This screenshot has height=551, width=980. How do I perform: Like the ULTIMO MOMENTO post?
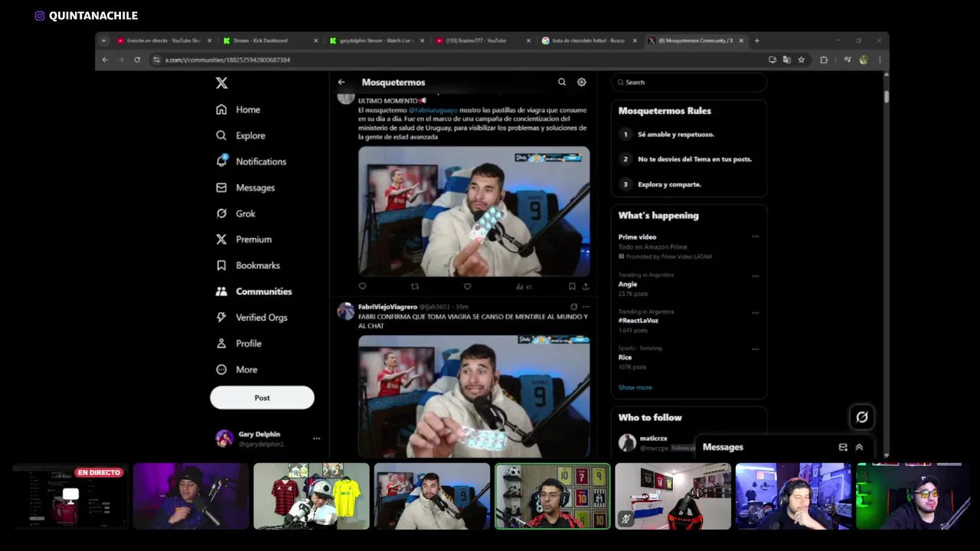(467, 286)
